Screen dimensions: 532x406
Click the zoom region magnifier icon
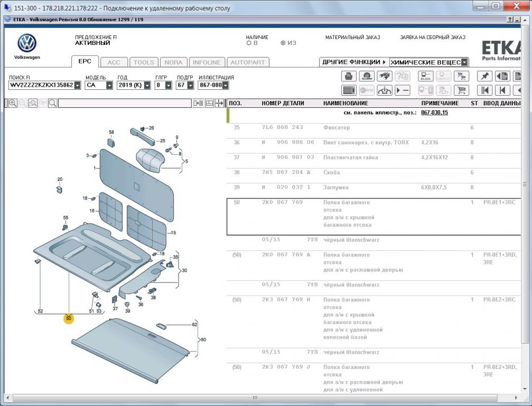click(33, 103)
